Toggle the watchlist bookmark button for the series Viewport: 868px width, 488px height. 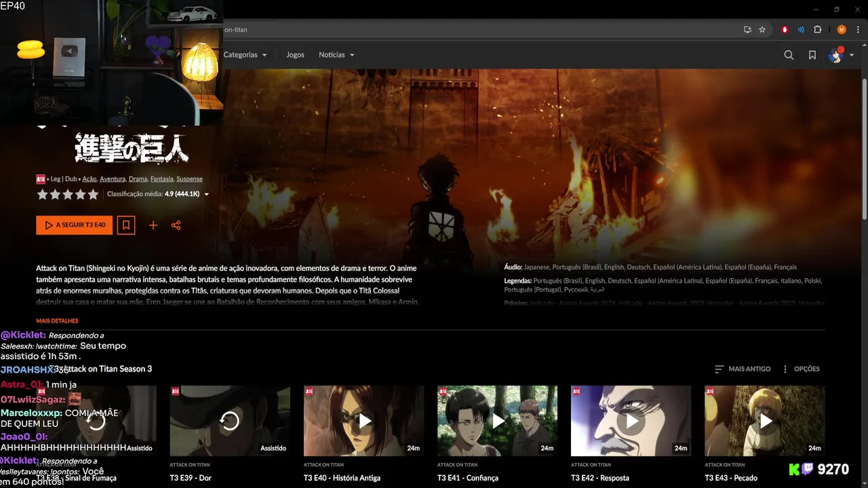tap(126, 225)
